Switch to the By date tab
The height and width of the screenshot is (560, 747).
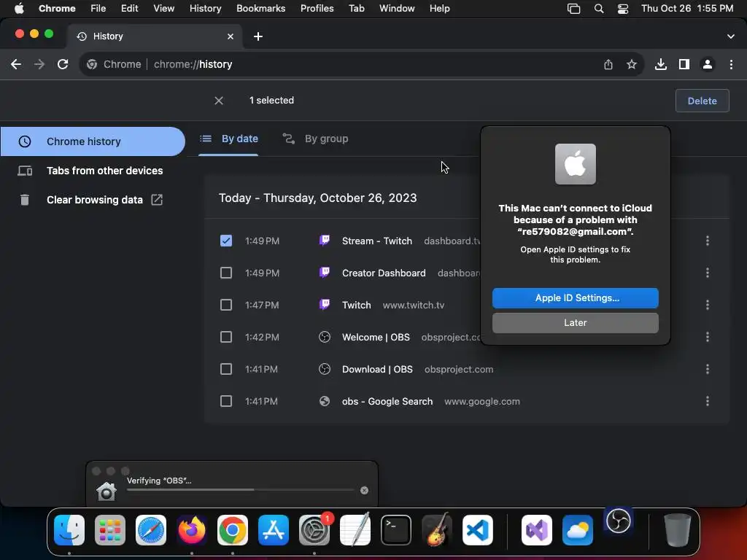pyautogui.click(x=228, y=139)
